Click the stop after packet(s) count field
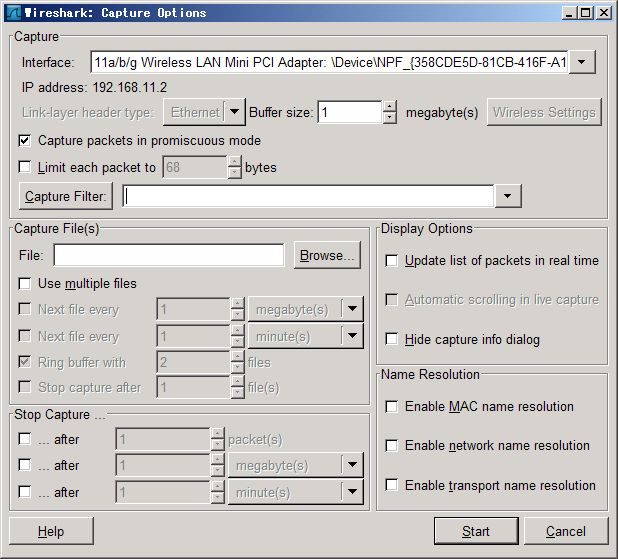Screen dimensions: 618x559 click(x=163, y=439)
